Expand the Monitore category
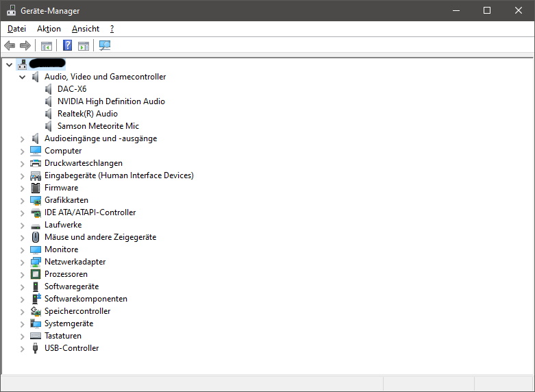The image size is (535, 392). [22, 250]
